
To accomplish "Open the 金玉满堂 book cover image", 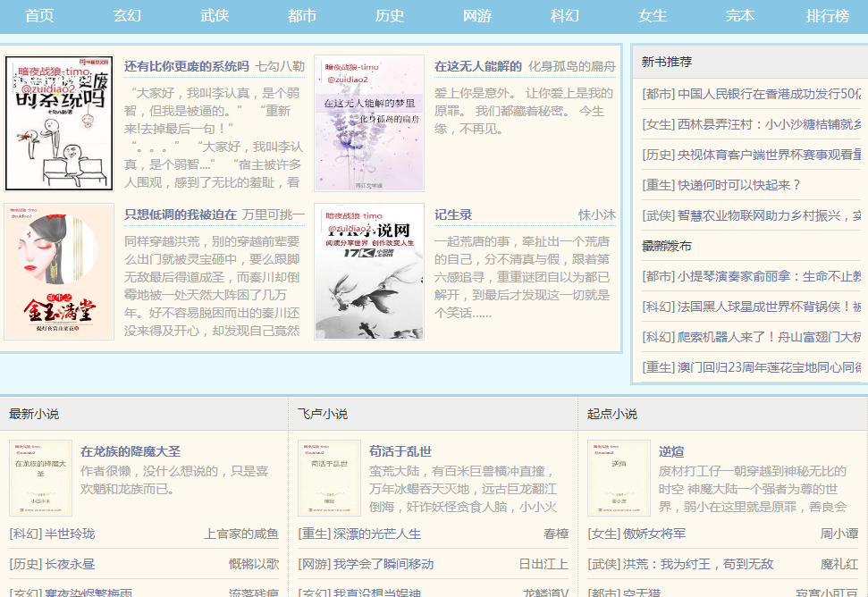I will tap(59, 272).
